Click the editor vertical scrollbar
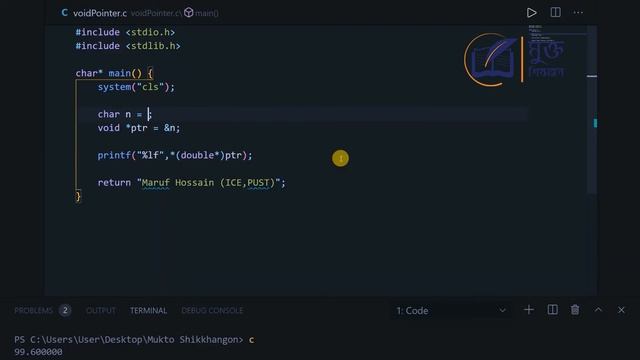The image size is (640, 360). click(x=592, y=110)
